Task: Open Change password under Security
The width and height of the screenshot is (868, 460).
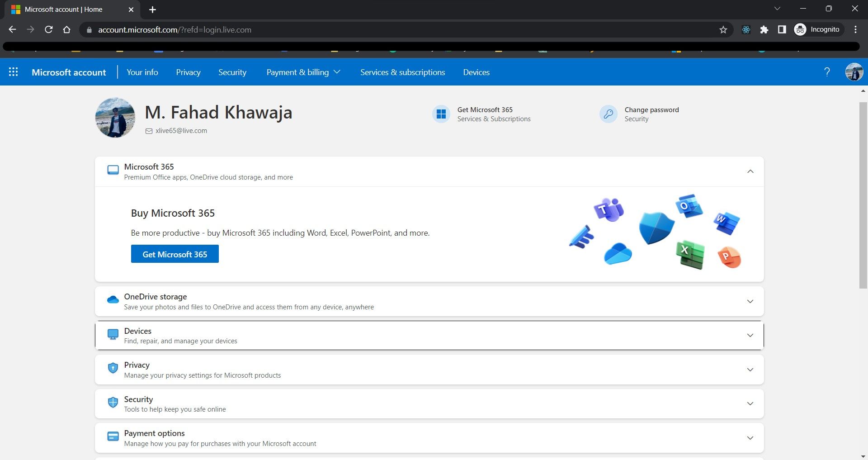Action: [651, 109]
